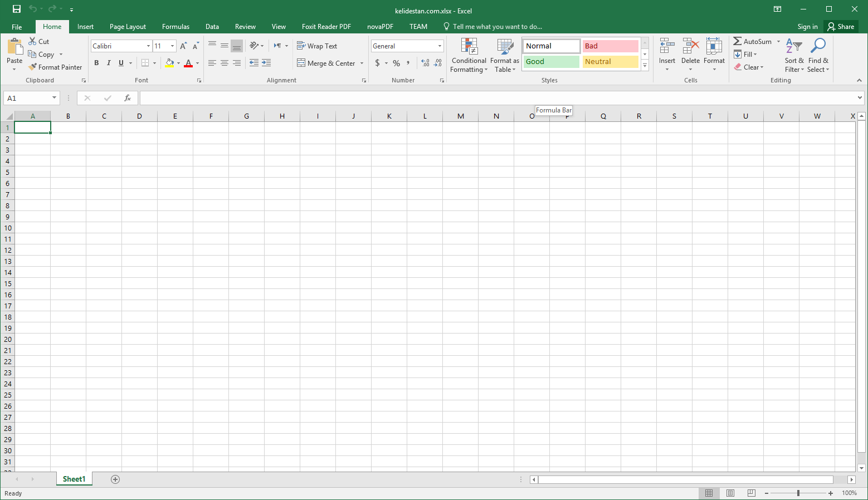This screenshot has width=868, height=500.
Task: Click the Redo arrow icon
Action: click(x=52, y=9)
